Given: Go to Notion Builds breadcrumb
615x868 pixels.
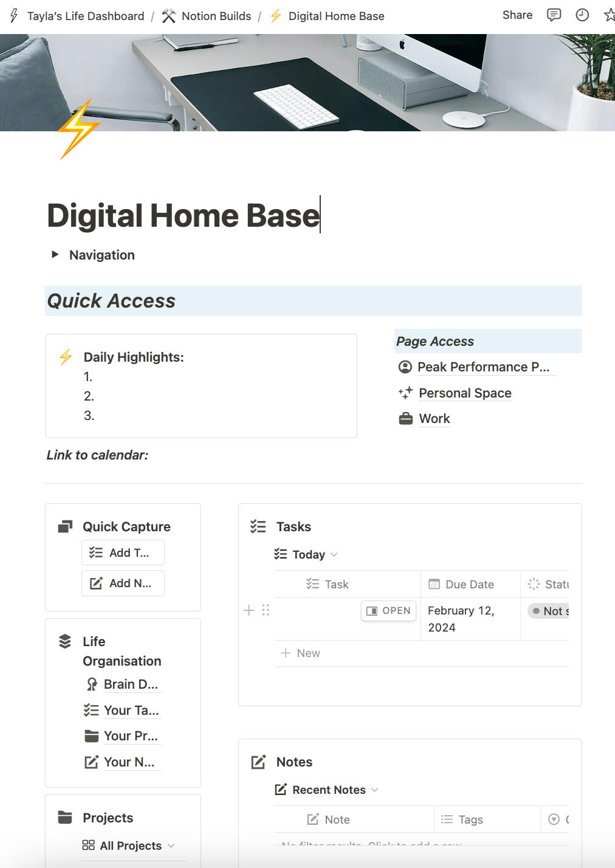Looking at the screenshot, I should pos(216,16).
